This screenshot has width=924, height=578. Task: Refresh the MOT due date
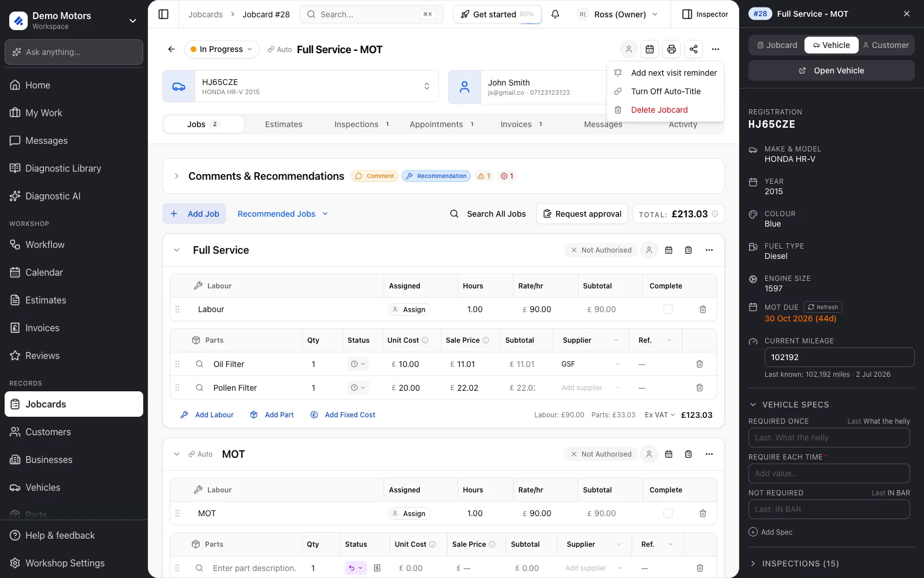point(823,307)
